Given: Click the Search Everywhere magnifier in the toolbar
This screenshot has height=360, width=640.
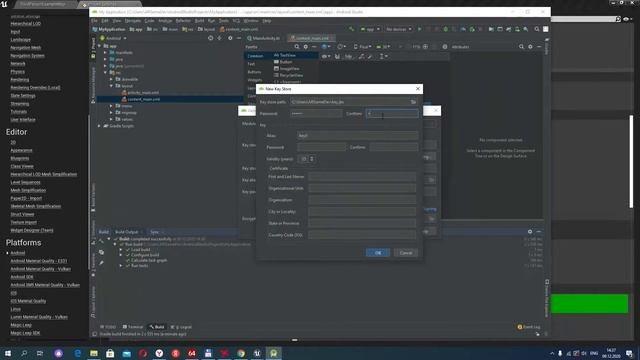Looking at the screenshot, I should click(x=537, y=29).
